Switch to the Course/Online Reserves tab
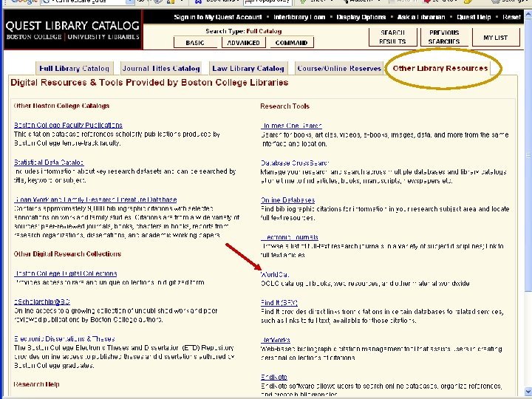 point(339,68)
